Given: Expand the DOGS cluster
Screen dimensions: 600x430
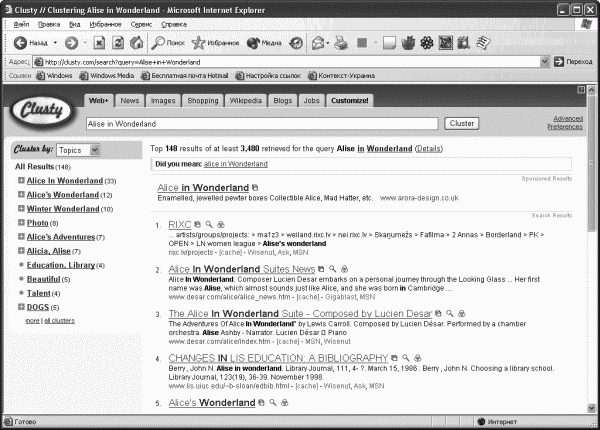Looking at the screenshot, I should [x=21, y=307].
